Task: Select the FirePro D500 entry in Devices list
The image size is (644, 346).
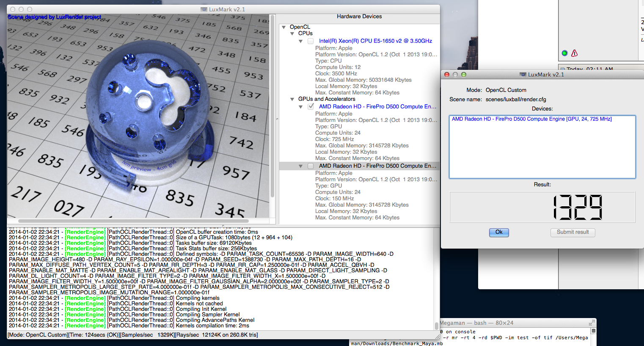Action: tap(531, 119)
